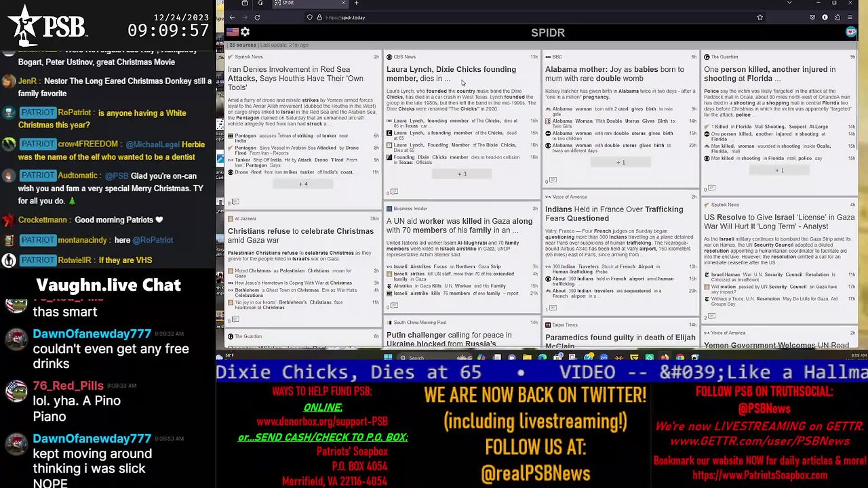Open comments on the UN aid worker card
The height and width of the screenshot is (488, 868).
(394, 306)
